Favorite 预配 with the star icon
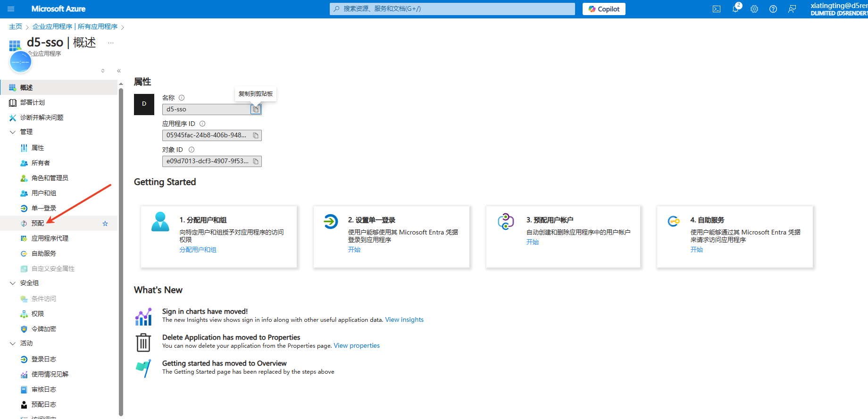The image size is (868, 419). pyautogui.click(x=105, y=223)
